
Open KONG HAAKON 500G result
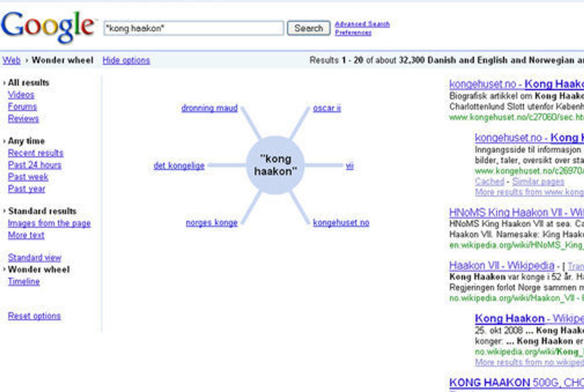517,382
